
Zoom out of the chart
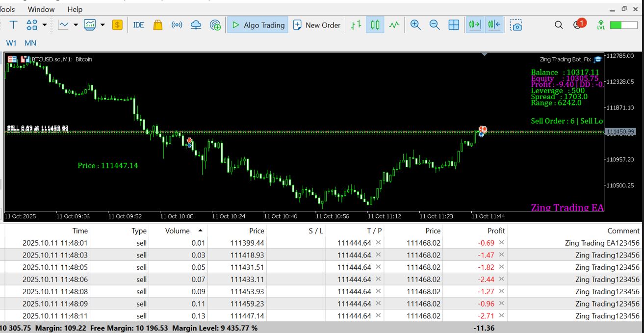[435, 25]
